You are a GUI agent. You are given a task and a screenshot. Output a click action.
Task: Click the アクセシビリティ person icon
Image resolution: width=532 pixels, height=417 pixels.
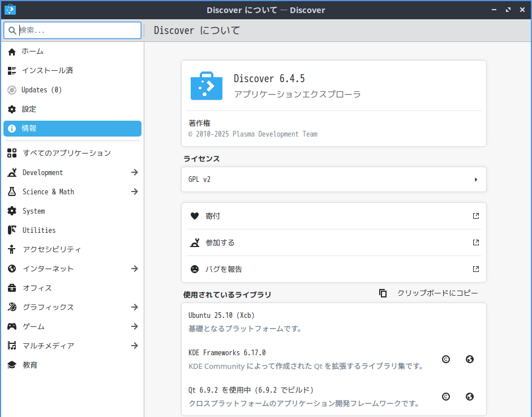12,249
